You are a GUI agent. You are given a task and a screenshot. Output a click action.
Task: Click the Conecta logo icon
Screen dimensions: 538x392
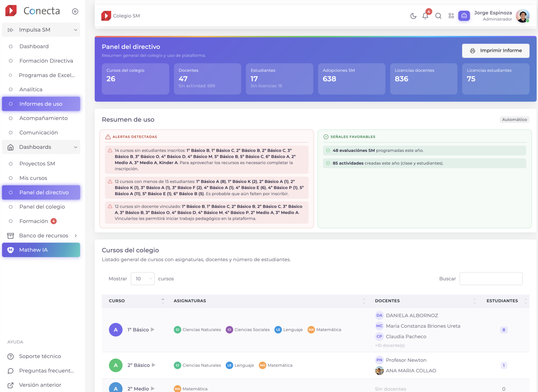coord(11,11)
